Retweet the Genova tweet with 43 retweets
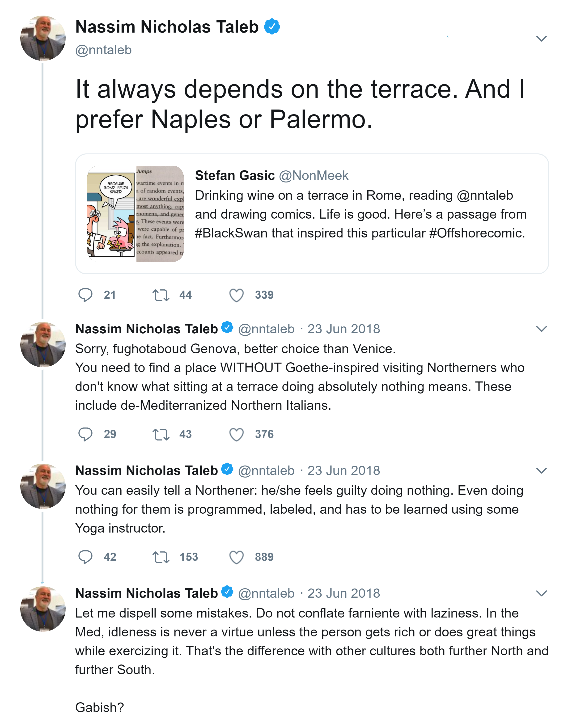The image size is (568, 728). coord(161,434)
